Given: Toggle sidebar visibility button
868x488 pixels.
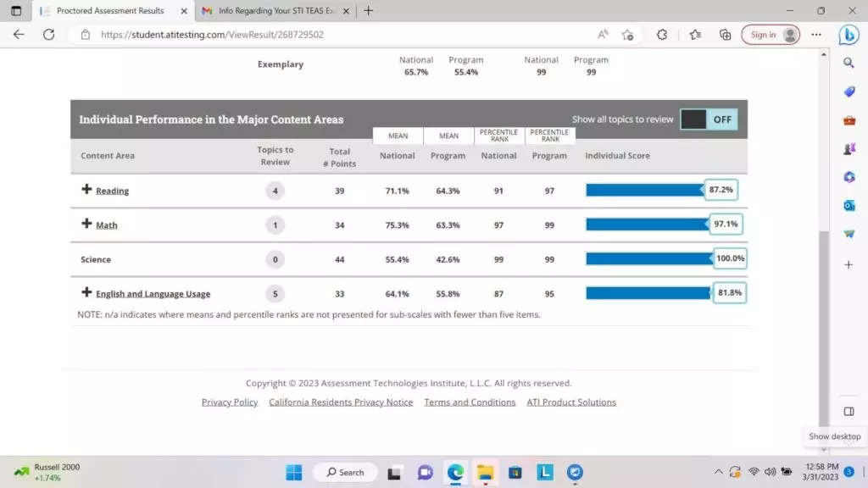Looking at the screenshot, I should pos(849,412).
